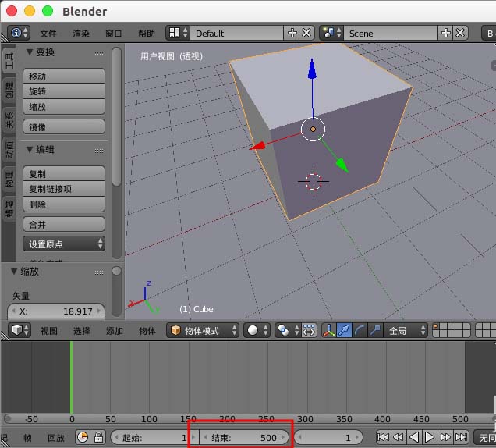Jump to the last frame

coord(461,437)
